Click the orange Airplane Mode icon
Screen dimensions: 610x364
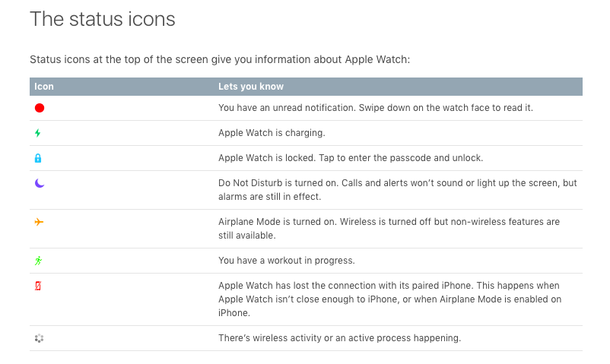pyautogui.click(x=39, y=222)
